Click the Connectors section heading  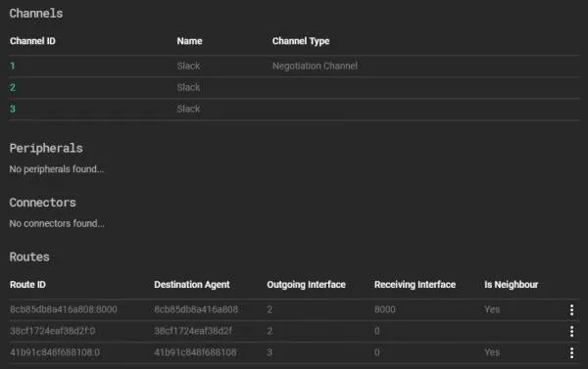click(43, 203)
